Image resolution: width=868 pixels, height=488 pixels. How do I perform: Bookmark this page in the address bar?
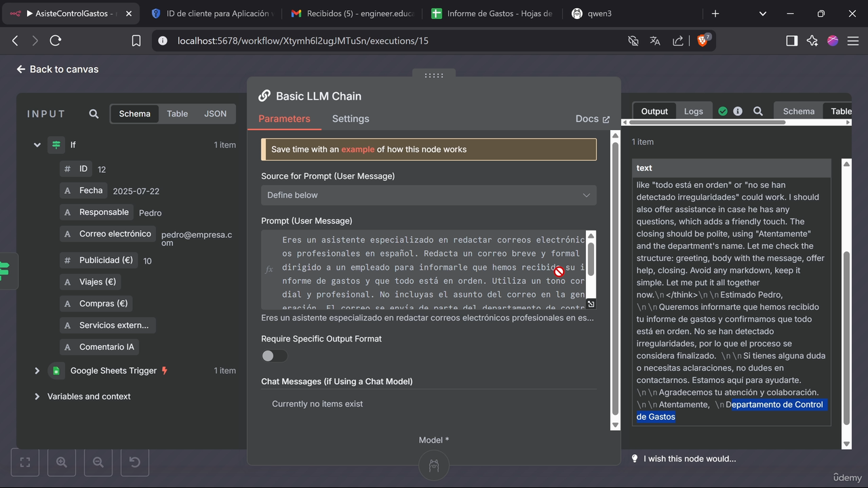click(136, 41)
